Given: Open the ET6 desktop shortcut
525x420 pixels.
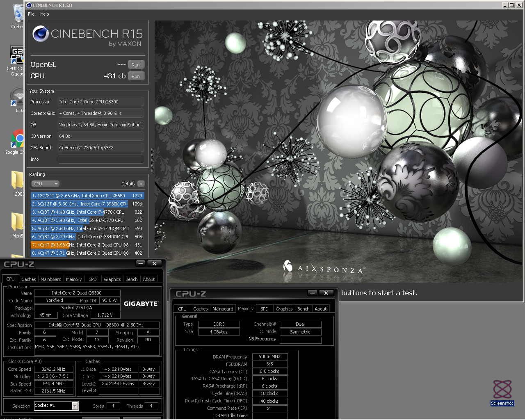Looking at the screenshot, I should [18, 100].
